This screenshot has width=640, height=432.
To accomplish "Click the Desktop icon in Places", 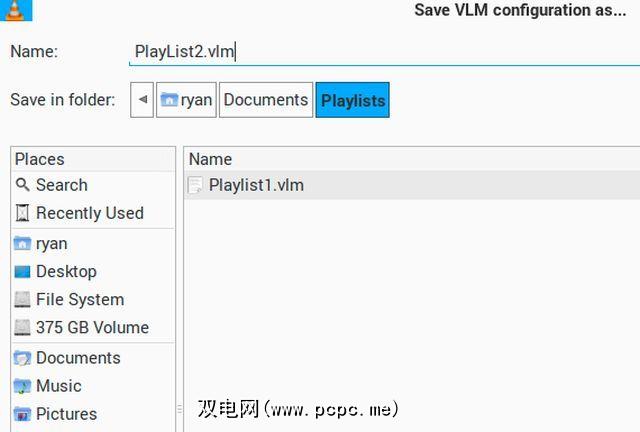I will coord(23,271).
